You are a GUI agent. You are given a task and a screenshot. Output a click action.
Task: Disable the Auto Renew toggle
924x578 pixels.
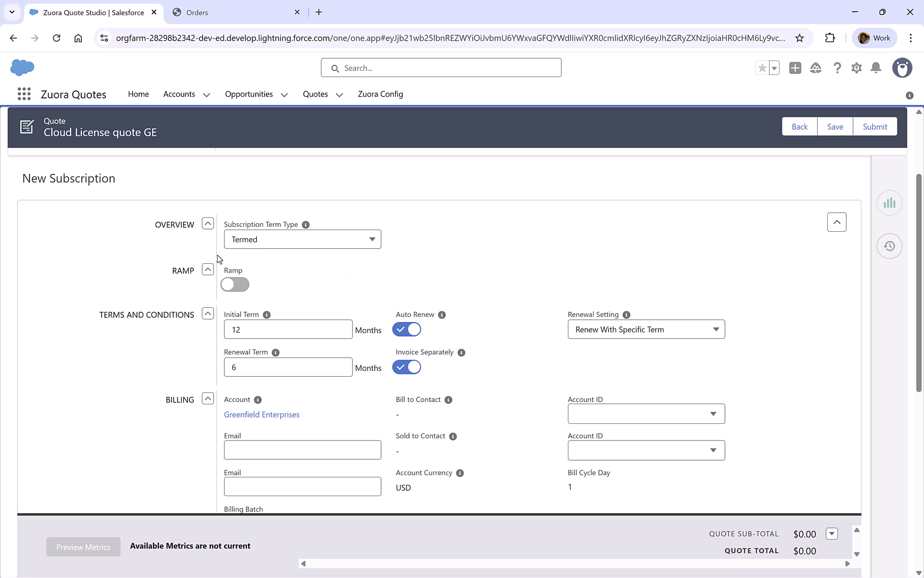tap(406, 329)
